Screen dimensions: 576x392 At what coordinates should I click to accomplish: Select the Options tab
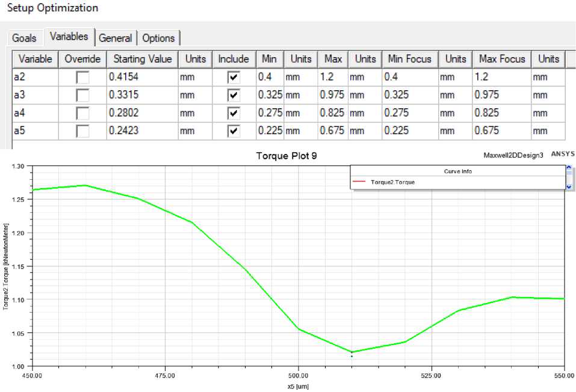coord(158,38)
